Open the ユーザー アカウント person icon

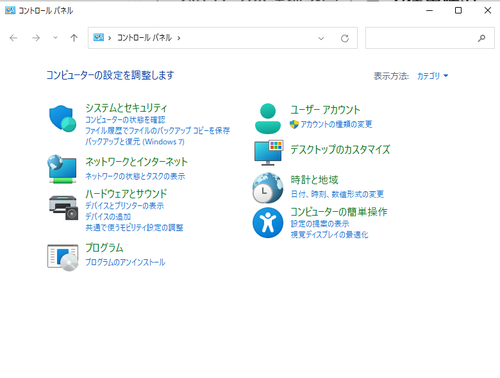(x=268, y=119)
